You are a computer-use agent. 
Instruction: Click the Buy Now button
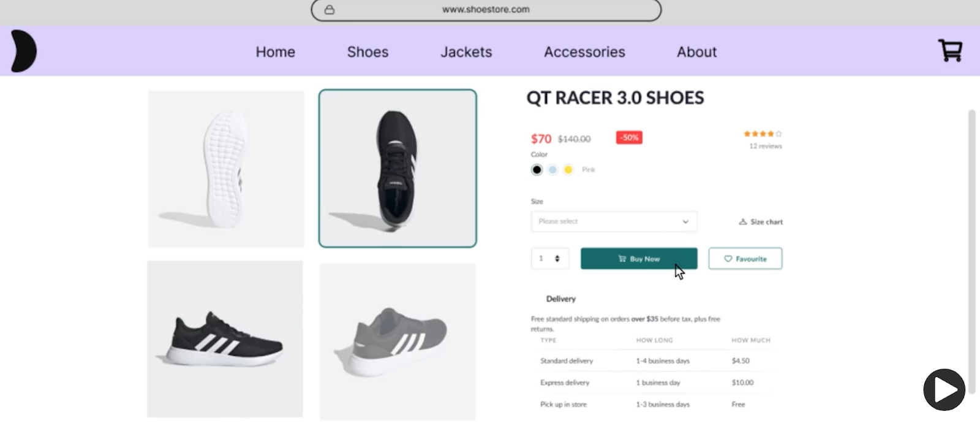638,258
